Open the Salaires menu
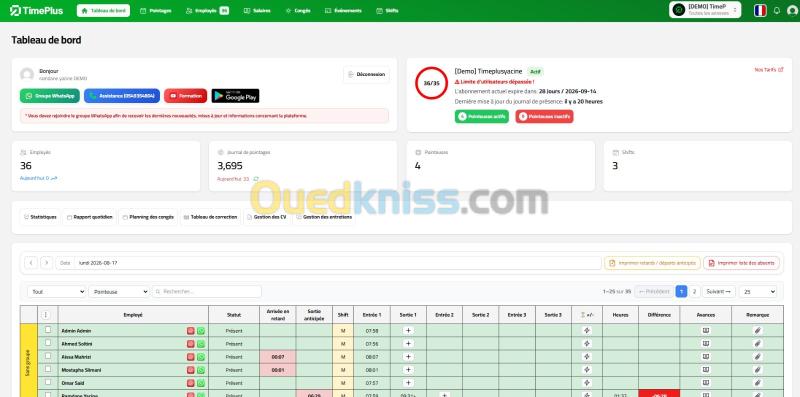 coord(257,10)
